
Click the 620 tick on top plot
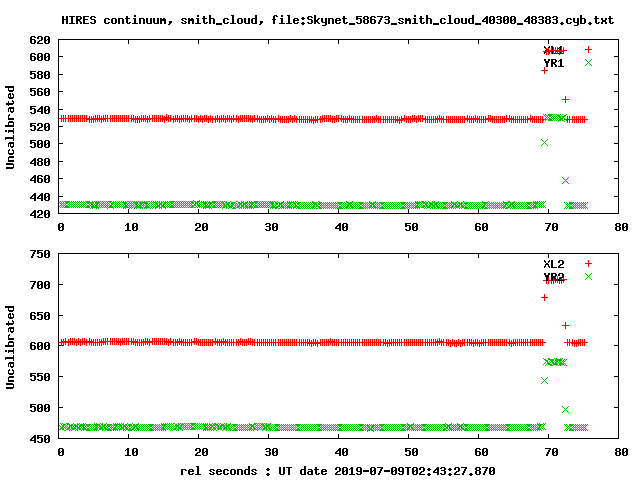click(40, 40)
